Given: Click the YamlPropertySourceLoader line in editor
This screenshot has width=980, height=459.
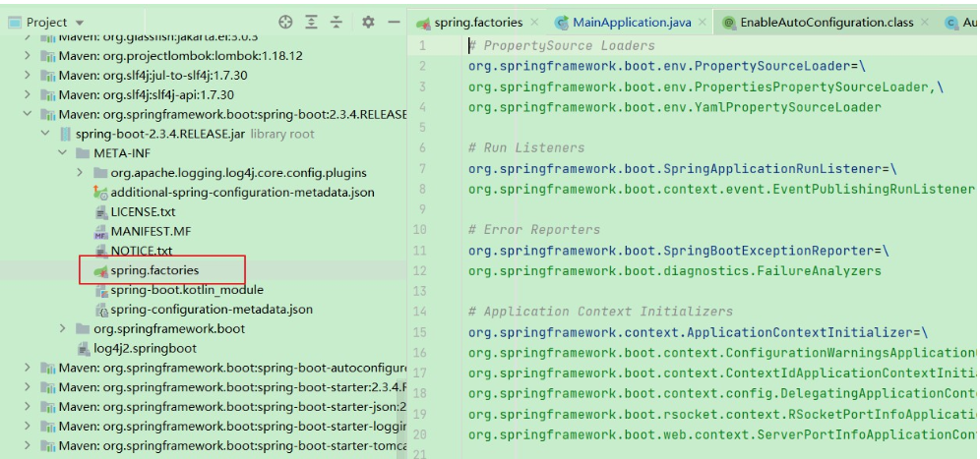Looking at the screenshot, I should pyautogui.click(x=675, y=107).
